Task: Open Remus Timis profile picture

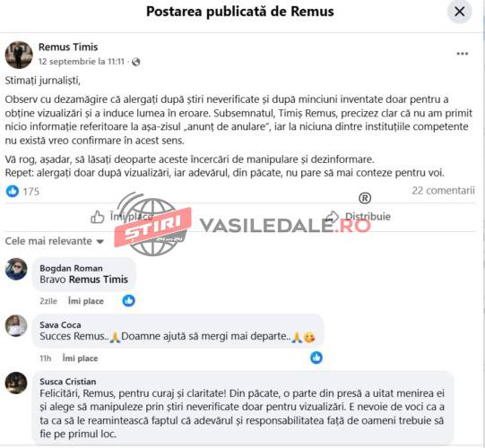Action: coord(19,55)
